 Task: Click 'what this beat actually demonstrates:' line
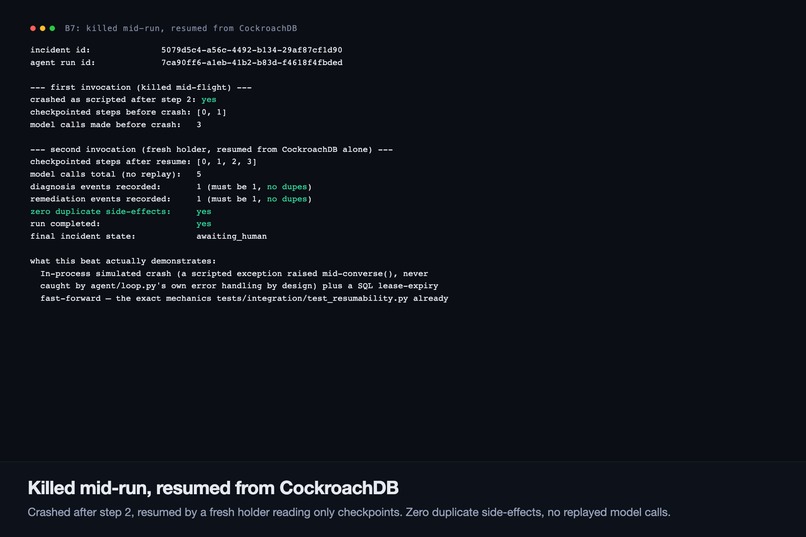pyautogui.click(x=123, y=261)
